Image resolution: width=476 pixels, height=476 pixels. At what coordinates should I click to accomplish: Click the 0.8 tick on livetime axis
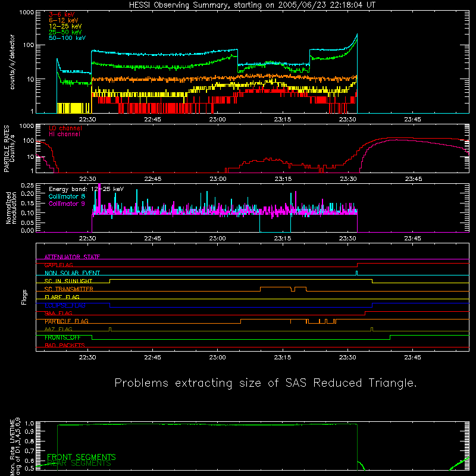[x=30, y=441]
